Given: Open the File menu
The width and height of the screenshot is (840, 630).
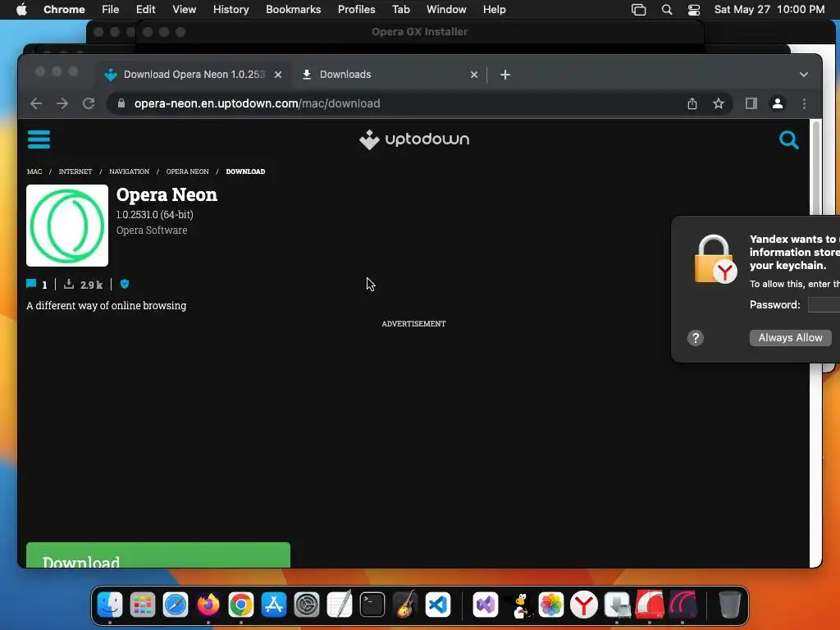Looking at the screenshot, I should [x=111, y=10].
